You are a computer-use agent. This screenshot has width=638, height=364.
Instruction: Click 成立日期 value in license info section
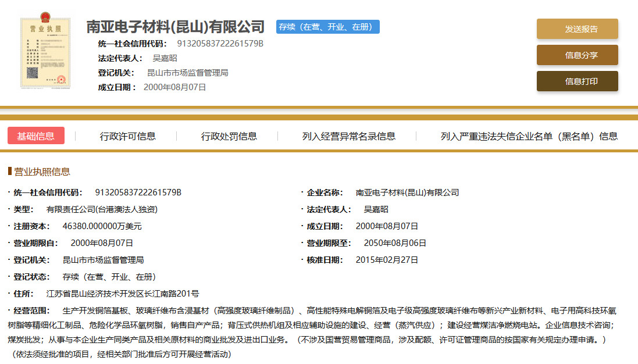387,226
